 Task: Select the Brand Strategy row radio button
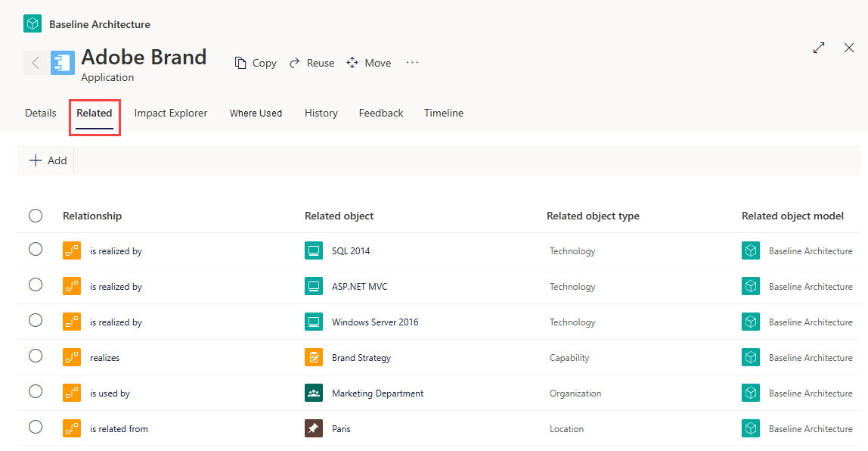click(36, 356)
